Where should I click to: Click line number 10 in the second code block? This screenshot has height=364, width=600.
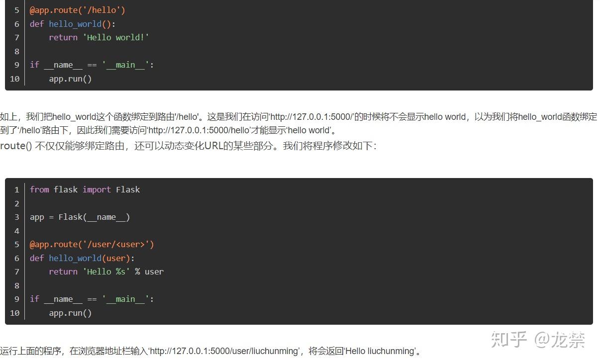(14, 313)
